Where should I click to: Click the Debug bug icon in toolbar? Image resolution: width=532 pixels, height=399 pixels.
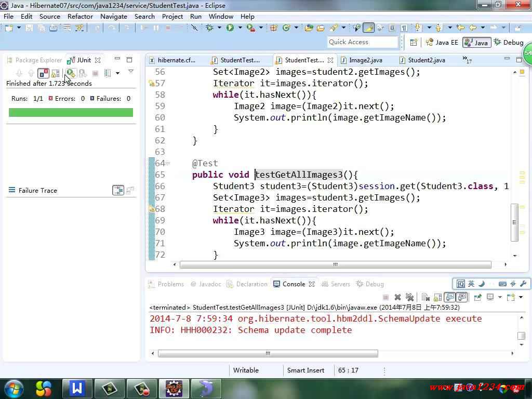pyautogui.click(x=209, y=28)
